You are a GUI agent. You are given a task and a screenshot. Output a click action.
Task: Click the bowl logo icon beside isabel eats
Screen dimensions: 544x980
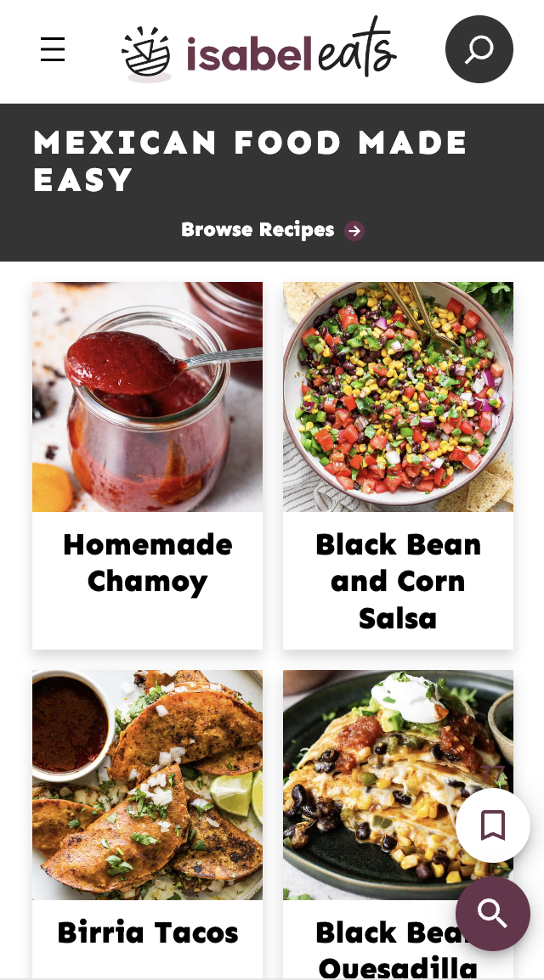(x=146, y=55)
